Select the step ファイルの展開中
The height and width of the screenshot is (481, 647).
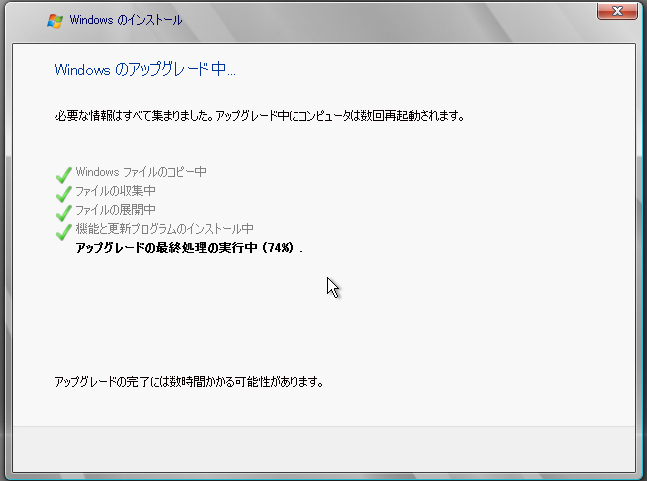[115, 210]
